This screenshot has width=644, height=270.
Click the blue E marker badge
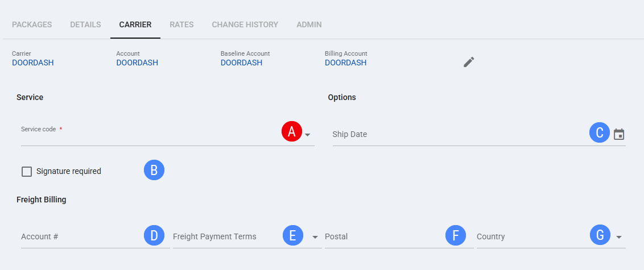(x=293, y=235)
